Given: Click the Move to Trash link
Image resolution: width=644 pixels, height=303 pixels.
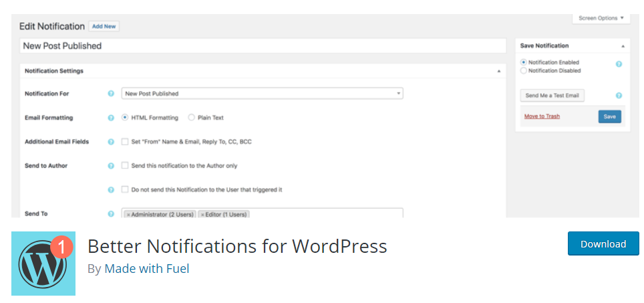Looking at the screenshot, I should (x=542, y=116).
